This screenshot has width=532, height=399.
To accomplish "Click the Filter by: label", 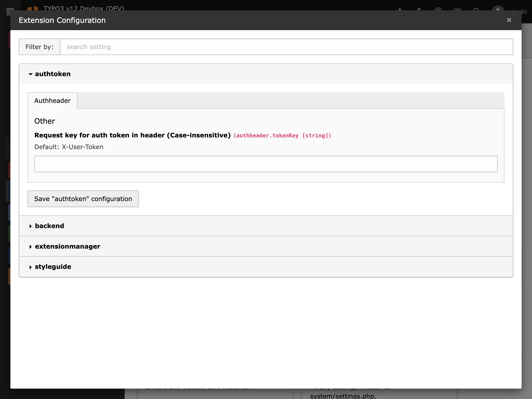I will (x=39, y=47).
